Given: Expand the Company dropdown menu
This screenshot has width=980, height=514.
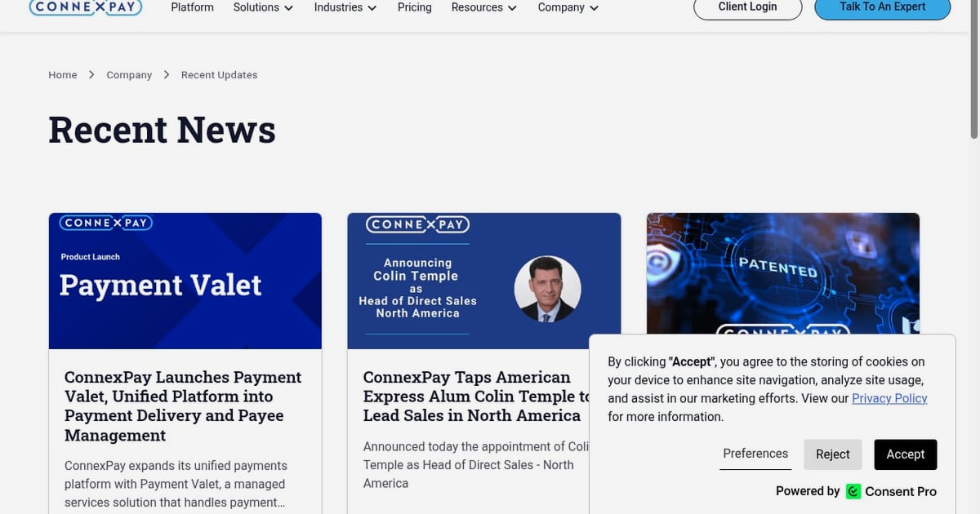Looking at the screenshot, I should [x=568, y=7].
